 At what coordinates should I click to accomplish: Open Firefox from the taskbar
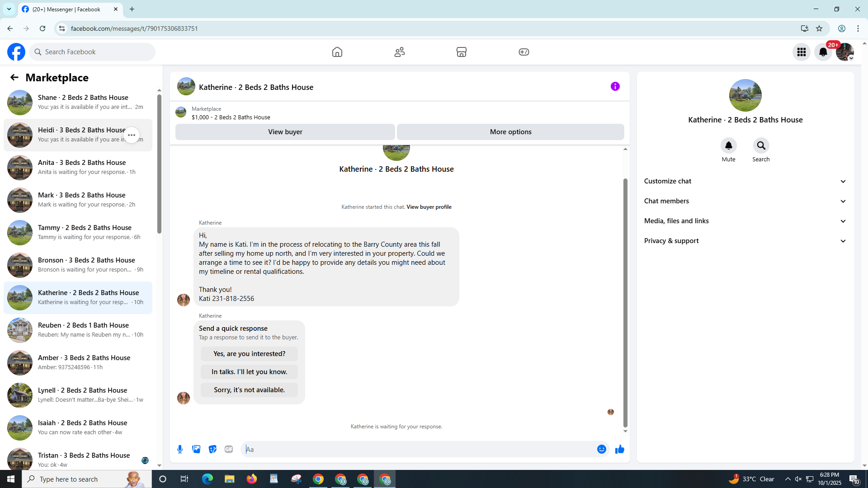coord(252,479)
